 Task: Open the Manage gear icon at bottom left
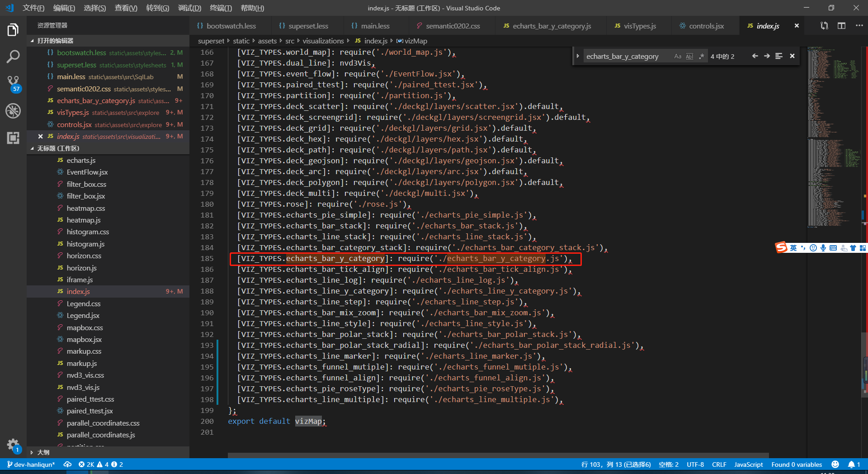coord(13,446)
